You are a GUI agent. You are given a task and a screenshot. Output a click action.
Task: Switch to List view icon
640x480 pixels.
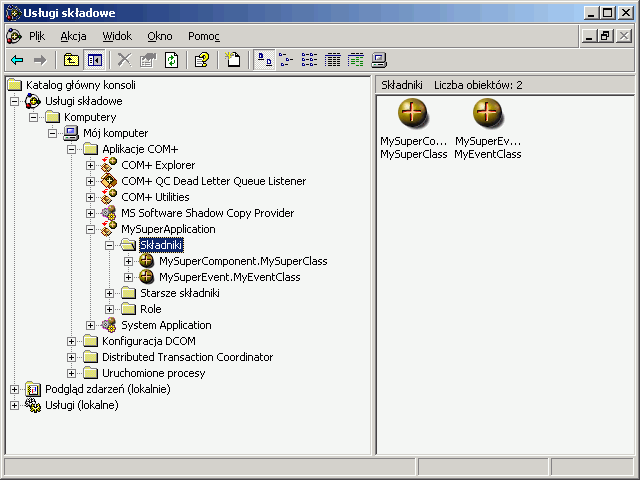click(309, 60)
